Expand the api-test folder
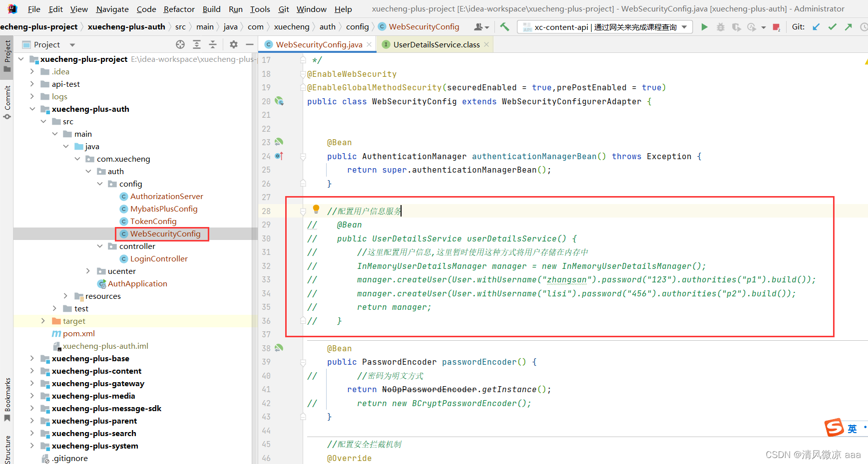868x464 pixels. [32, 84]
